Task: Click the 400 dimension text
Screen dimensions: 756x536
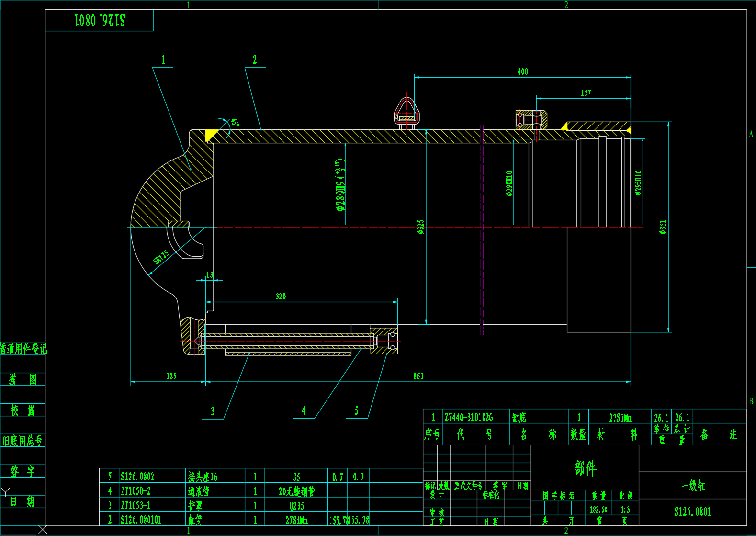Action: point(522,72)
